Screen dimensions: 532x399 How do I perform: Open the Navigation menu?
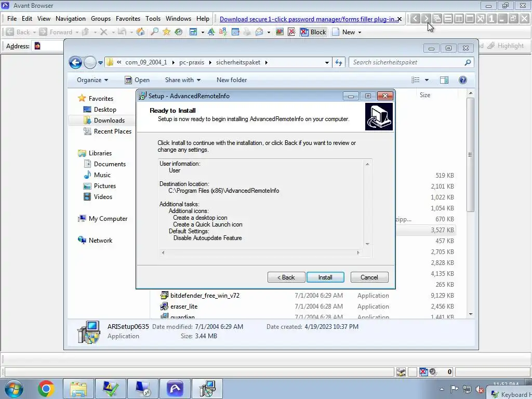click(71, 19)
